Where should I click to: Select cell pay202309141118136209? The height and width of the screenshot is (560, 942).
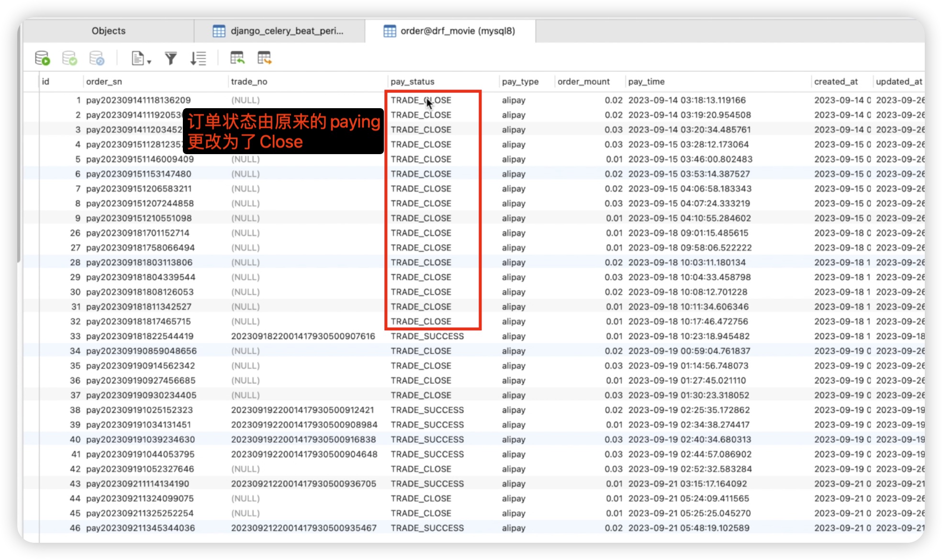pyautogui.click(x=138, y=100)
